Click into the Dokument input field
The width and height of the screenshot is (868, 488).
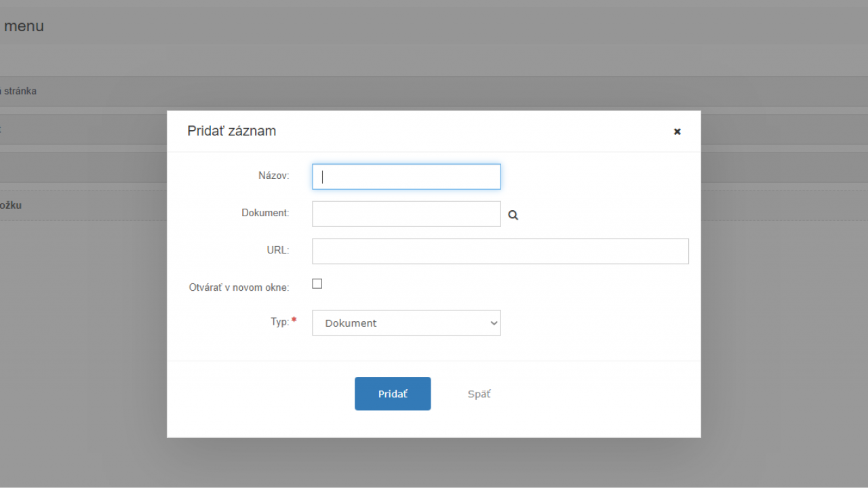[406, 214]
